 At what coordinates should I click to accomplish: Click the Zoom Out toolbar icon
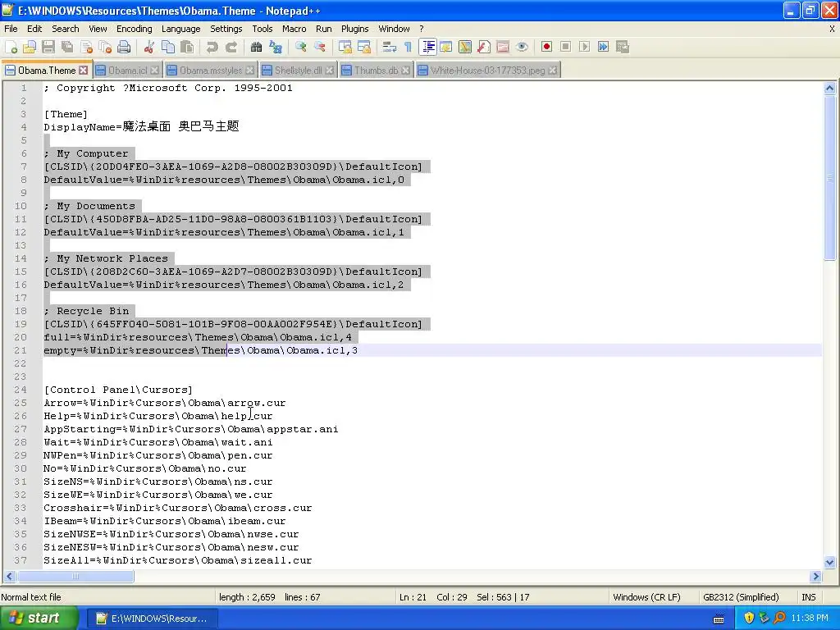[320, 47]
